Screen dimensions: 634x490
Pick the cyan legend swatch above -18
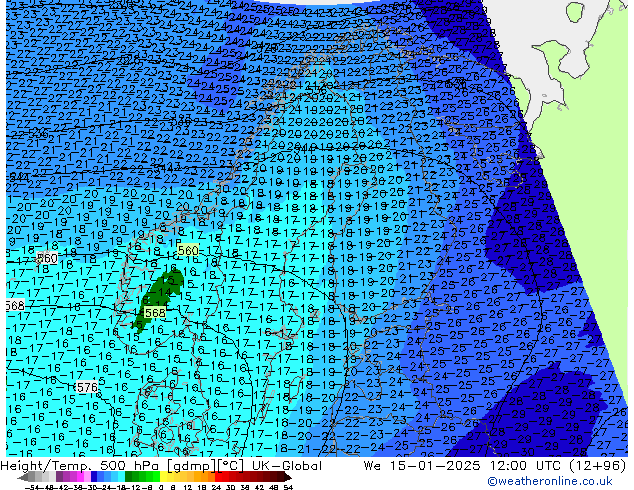pyautogui.click(x=122, y=477)
